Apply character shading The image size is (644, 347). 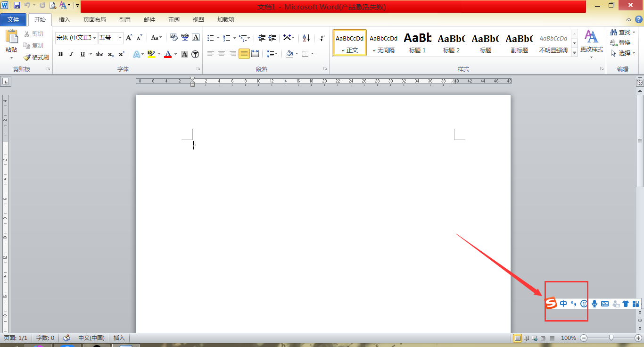coord(184,54)
